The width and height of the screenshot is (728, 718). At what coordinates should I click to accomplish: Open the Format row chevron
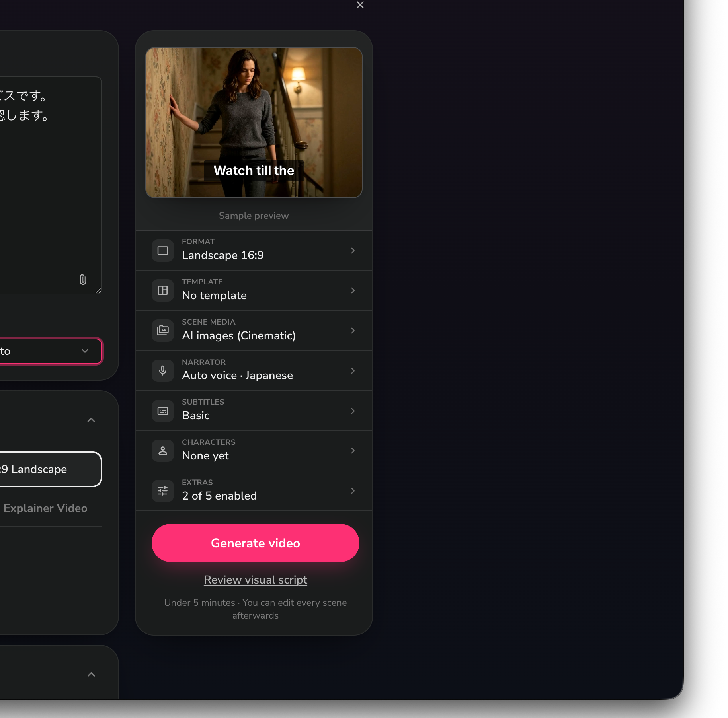click(353, 251)
